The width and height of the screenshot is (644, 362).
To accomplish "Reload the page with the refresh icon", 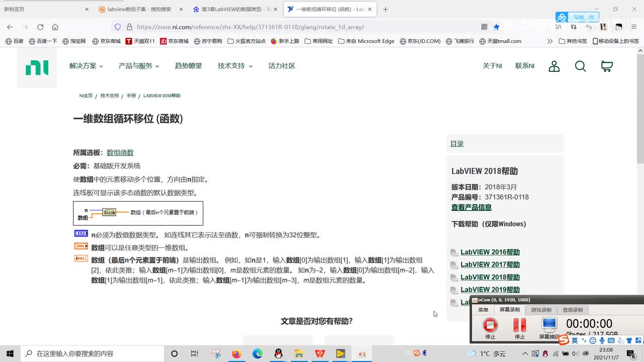I will coord(40,27).
